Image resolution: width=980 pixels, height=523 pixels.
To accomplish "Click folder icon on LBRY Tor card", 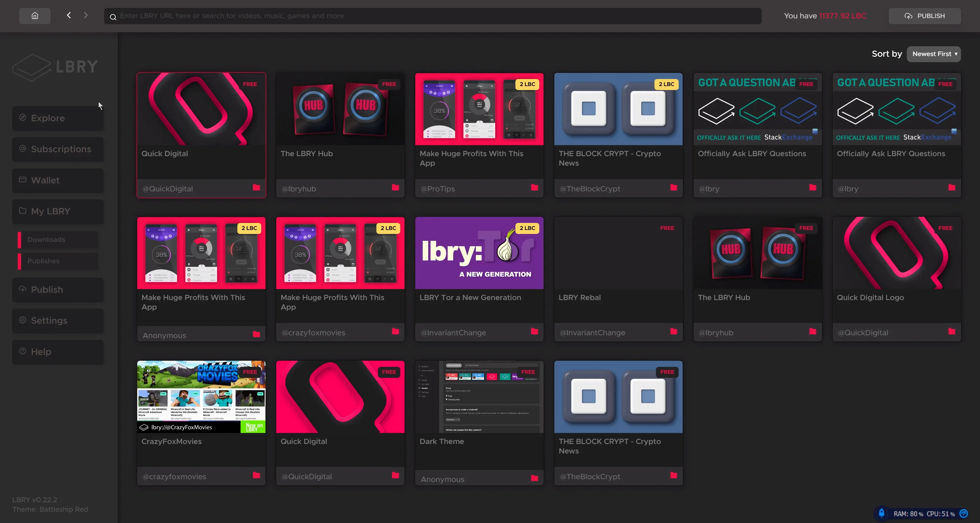I will click(534, 331).
